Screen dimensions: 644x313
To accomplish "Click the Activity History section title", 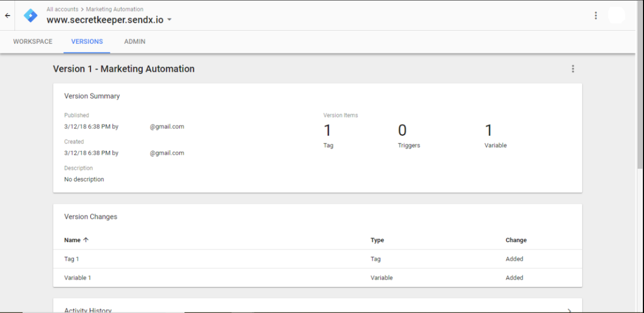I will [x=88, y=310].
